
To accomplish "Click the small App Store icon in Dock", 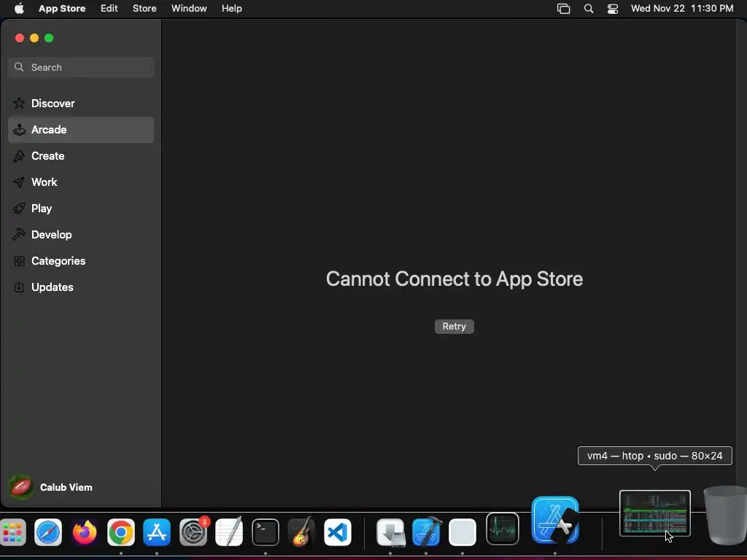I will pos(157,532).
